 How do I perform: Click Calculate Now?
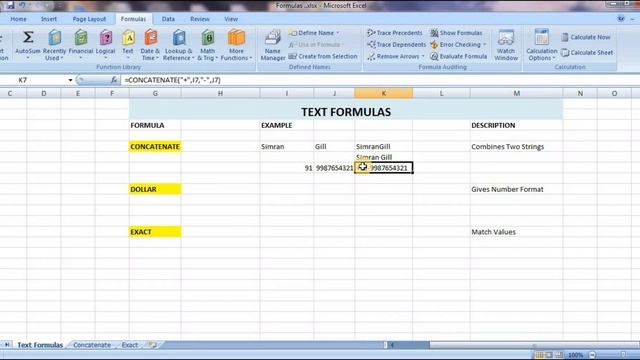pyautogui.click(x=586, y=37)
